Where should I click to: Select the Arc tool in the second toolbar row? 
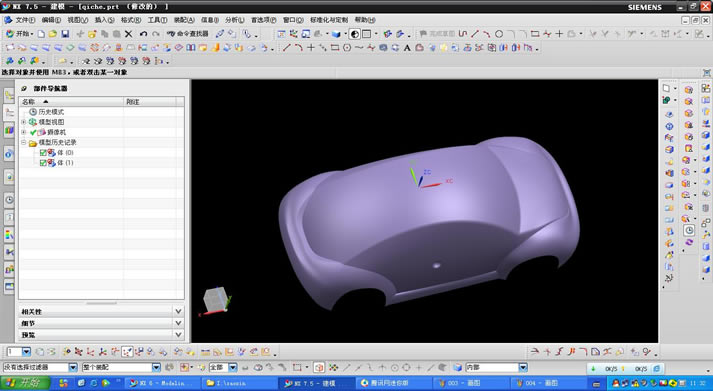[x=298, y=48]
